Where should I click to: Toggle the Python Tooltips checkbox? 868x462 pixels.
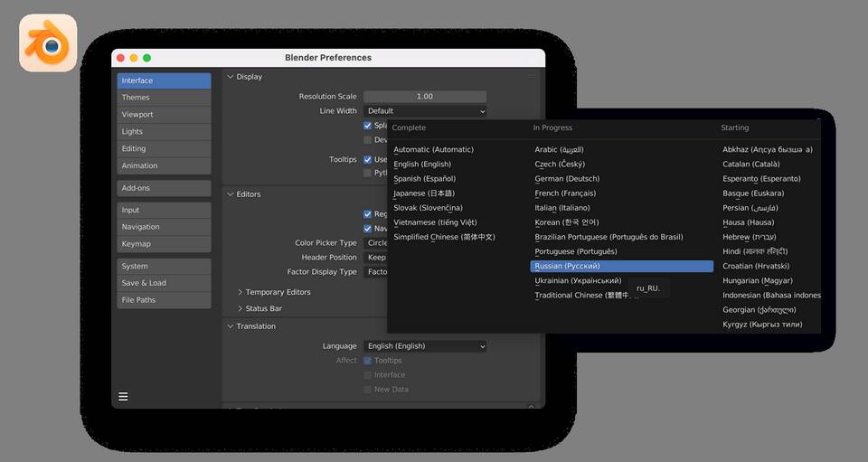pyautogui.click(x=368, y=174)
